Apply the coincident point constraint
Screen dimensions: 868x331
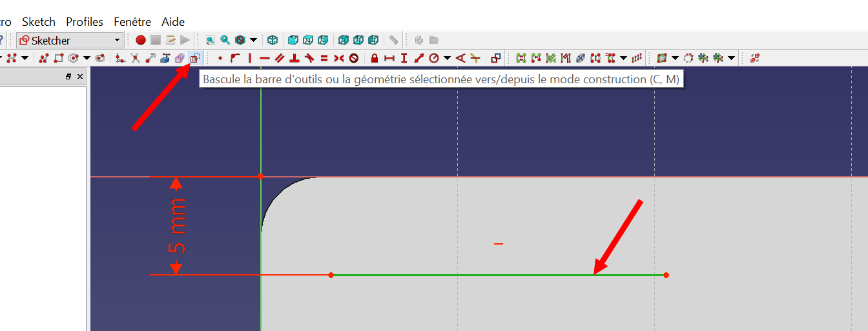(220, 58)
